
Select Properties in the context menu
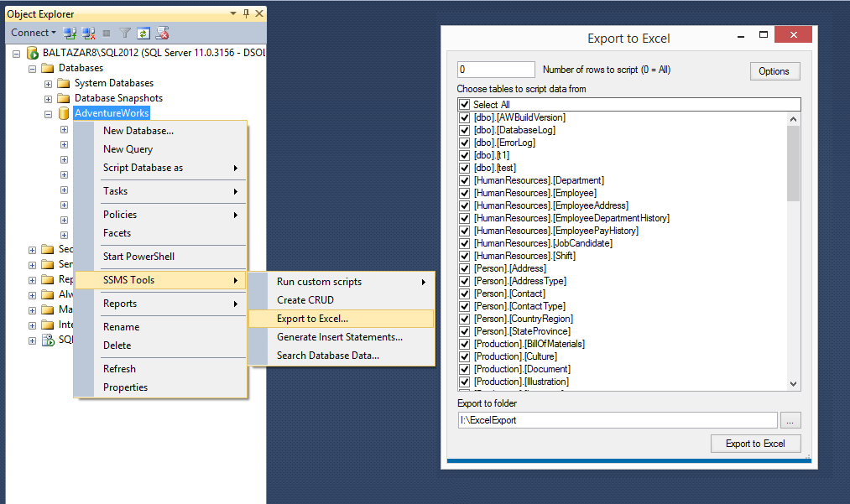coord(160,387)
